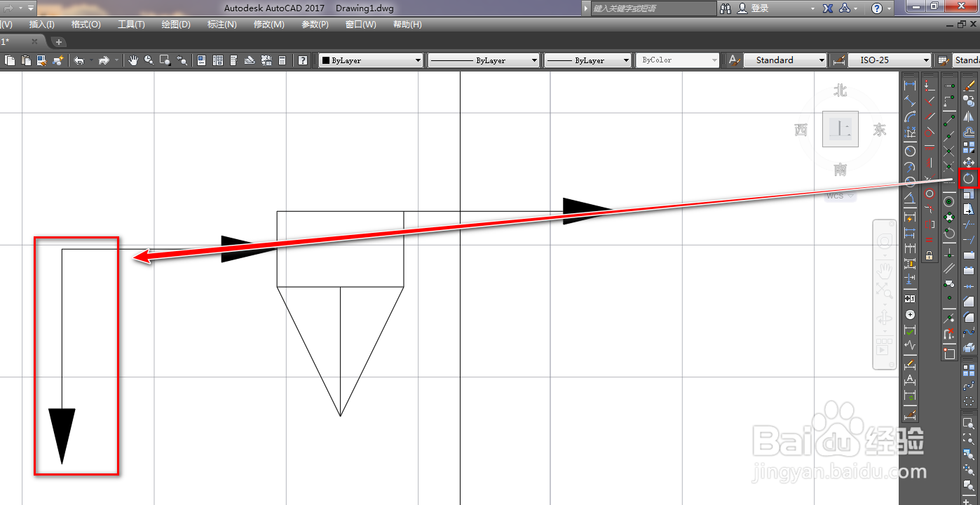Add a new drawing tab with plus
The width and height of the screenshot is (980, 505).
(59, 42)
